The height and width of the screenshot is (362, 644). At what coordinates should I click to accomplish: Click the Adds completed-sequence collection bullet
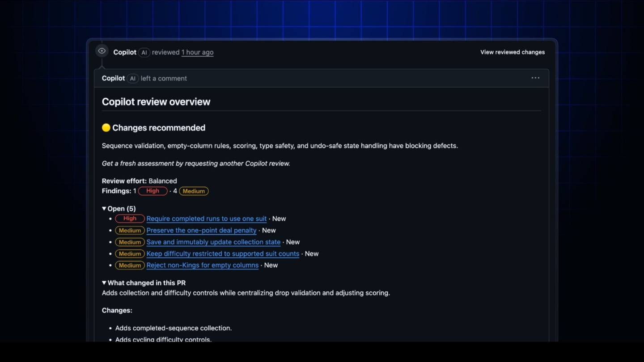click(174, 328)
